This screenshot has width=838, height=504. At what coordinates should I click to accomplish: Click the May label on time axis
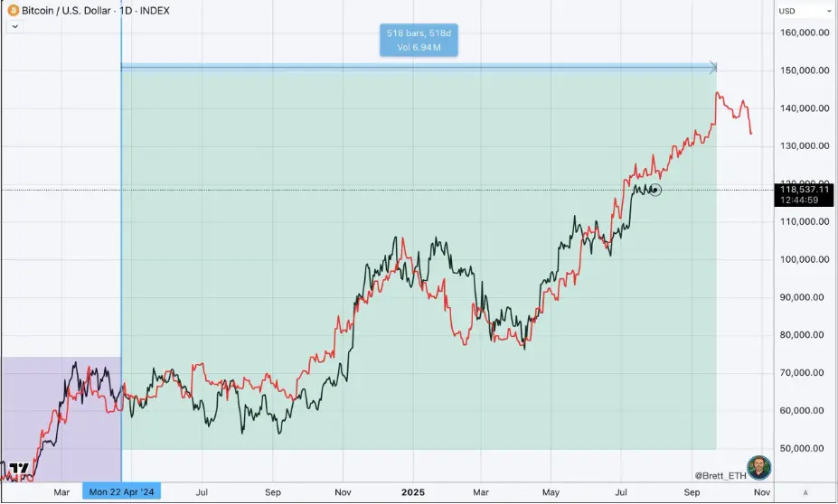click(551, 492)
